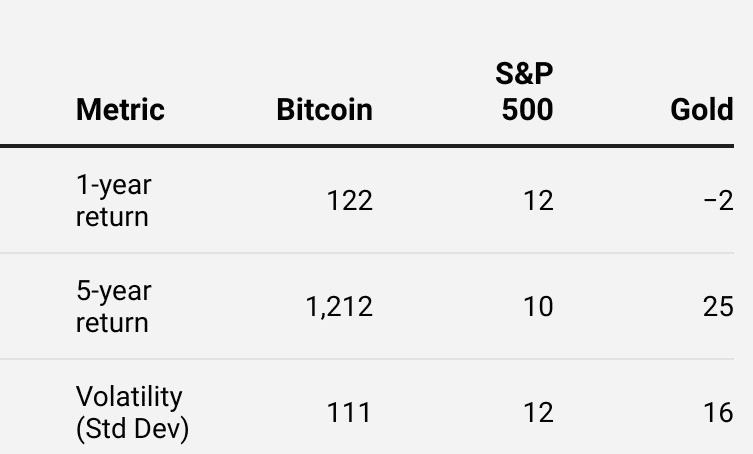Select Gold's volatility value 16
Viewport: 753px width, 454px height.
click(718, 412)
